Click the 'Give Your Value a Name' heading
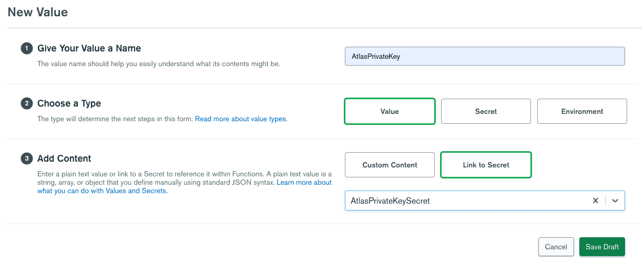Image resolution: width=644 pixels, height=264 pixels. click(x=89, y=48)
